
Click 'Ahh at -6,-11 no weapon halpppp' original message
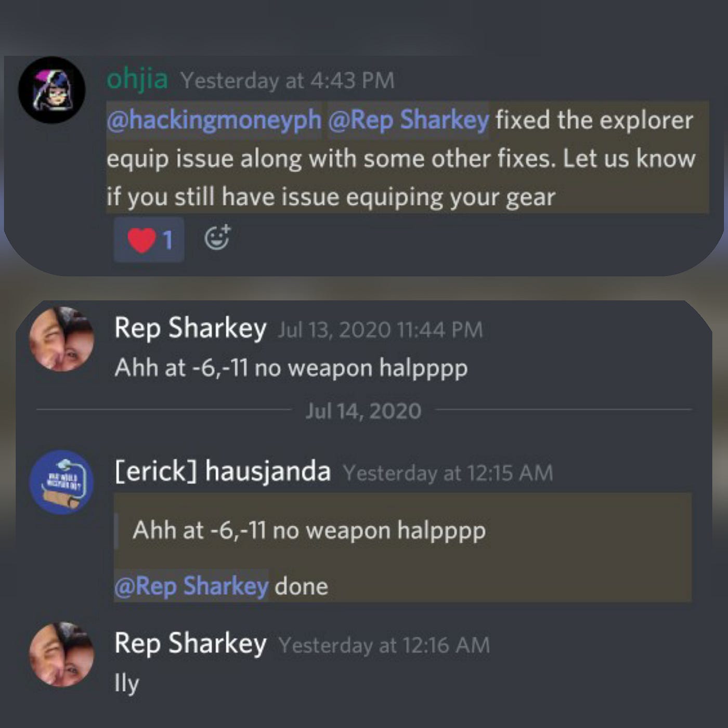[291, 368]
